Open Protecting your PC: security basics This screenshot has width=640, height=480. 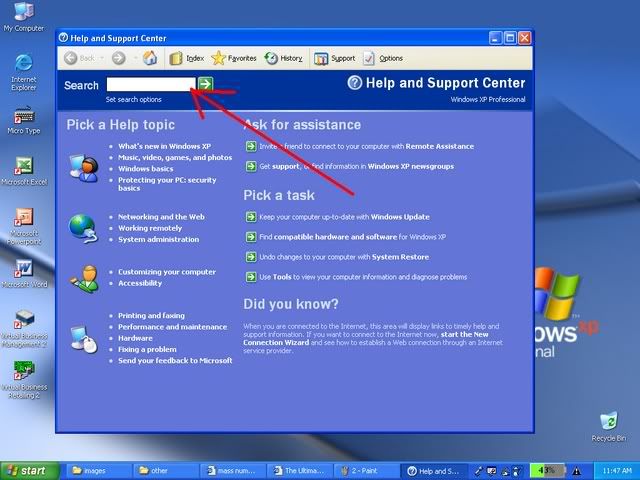coord(167,184)
